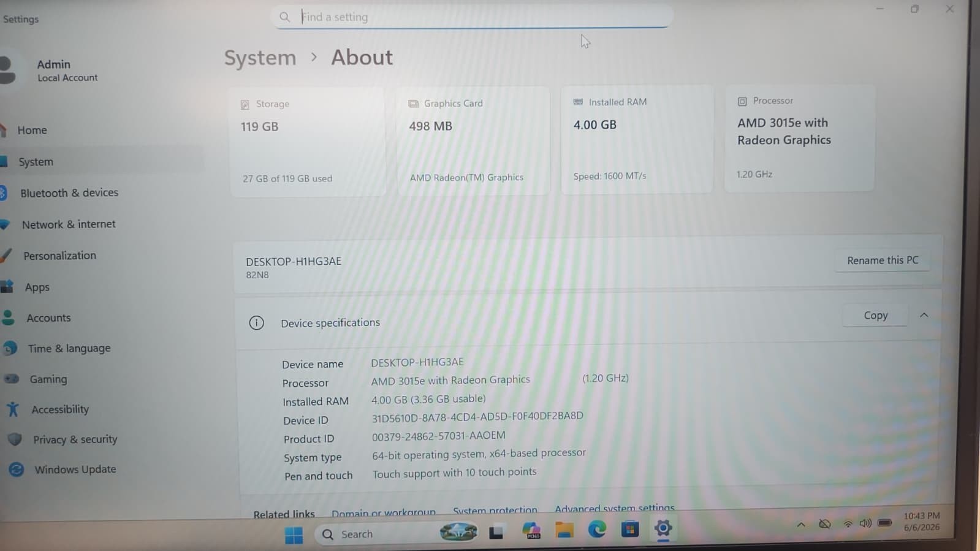
Task: Open the Installed RAM info card
Action: (637, 139)
